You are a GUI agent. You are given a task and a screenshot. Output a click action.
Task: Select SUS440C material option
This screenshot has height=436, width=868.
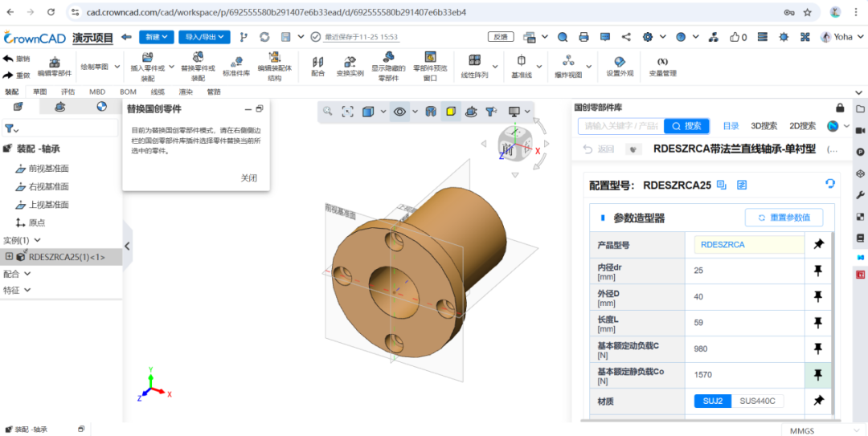click(x=758, y=401)
